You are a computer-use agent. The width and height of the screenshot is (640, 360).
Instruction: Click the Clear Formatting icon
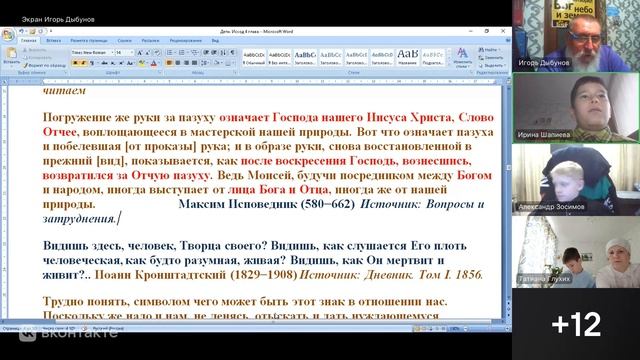click(157, 53)
